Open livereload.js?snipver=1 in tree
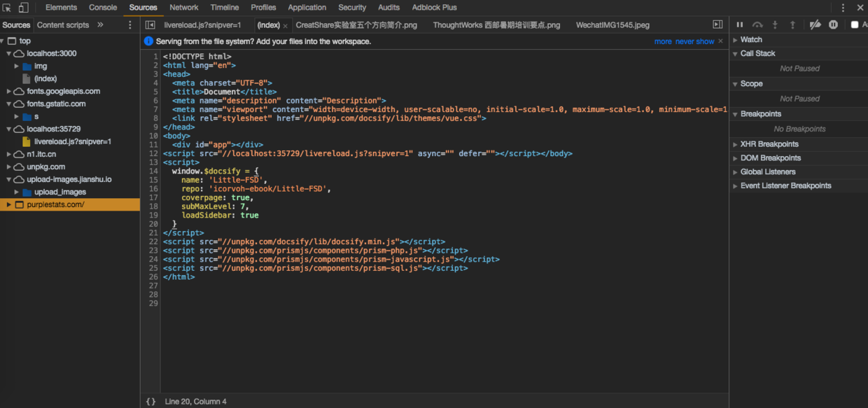This screenshot has width=868, height=408. [x=72, y=141]
